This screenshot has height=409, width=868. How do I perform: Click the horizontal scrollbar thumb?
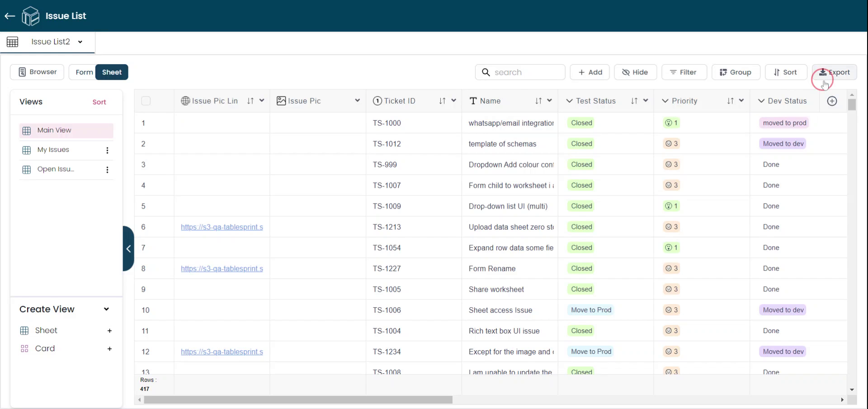(x=298, y=400)
